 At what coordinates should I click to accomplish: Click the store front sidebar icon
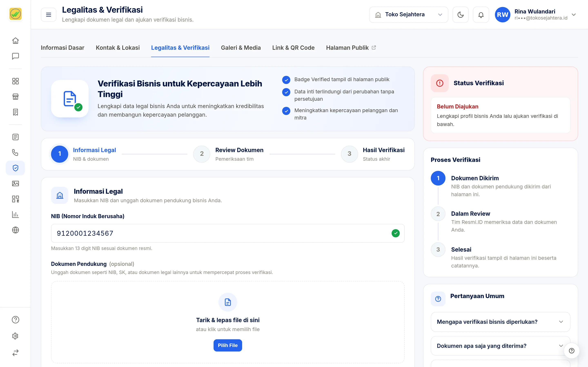pos(15,97)
